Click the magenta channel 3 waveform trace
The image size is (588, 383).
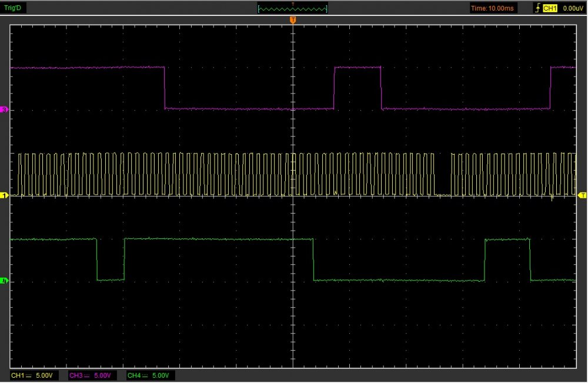88,68
